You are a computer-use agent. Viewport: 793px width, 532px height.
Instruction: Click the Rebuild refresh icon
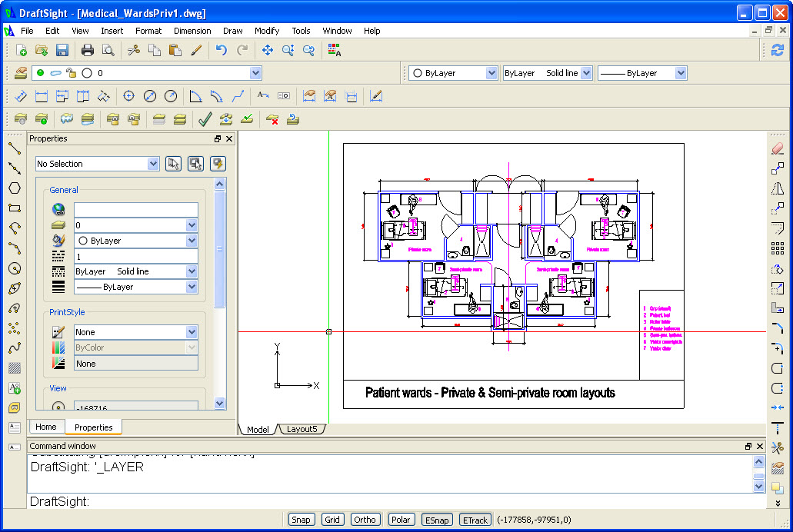[778, 50]
